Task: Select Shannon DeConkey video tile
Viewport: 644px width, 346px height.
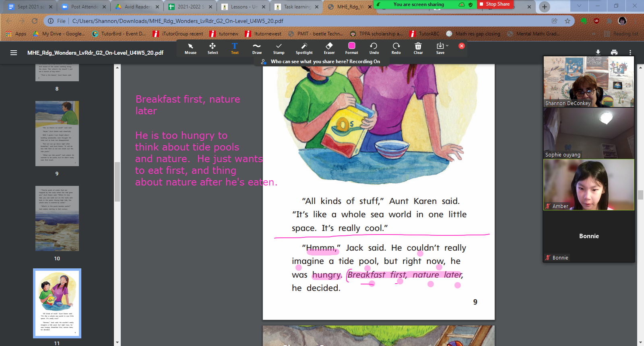Action: point(589,82)
